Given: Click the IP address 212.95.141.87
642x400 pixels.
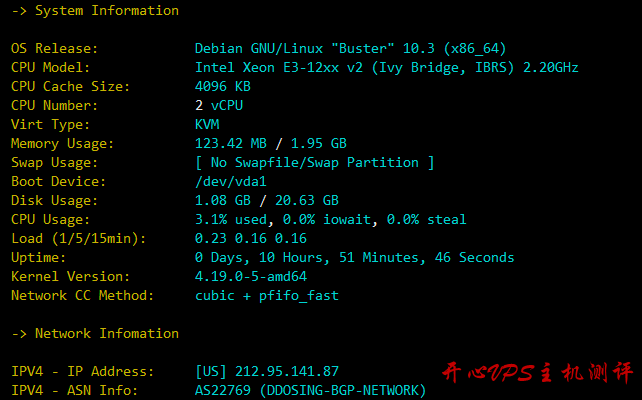Looking at the screenshot, I should pos(287,371).
